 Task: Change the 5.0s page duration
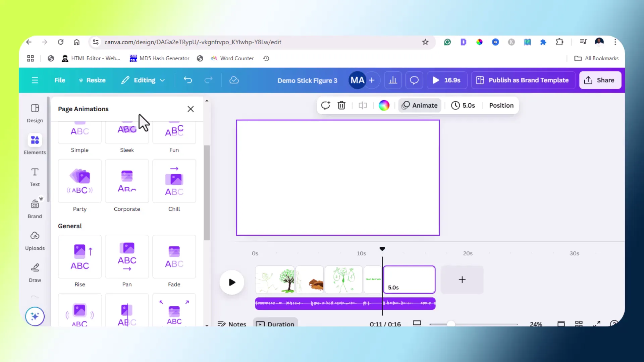(463, 105)
